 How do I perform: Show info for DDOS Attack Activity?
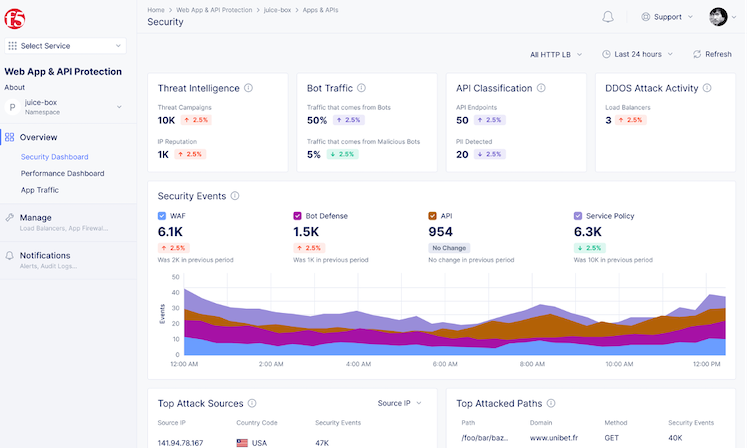coord(708,88)
